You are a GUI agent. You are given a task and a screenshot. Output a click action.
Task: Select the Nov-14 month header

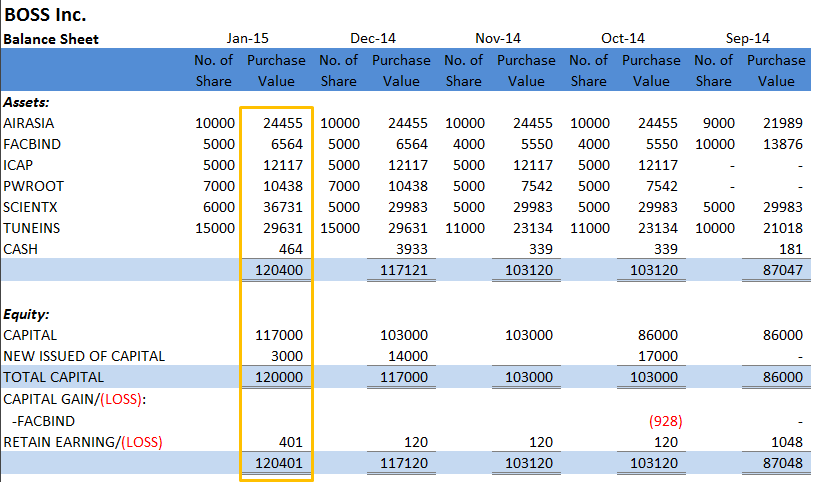click(x=498, y=39)
